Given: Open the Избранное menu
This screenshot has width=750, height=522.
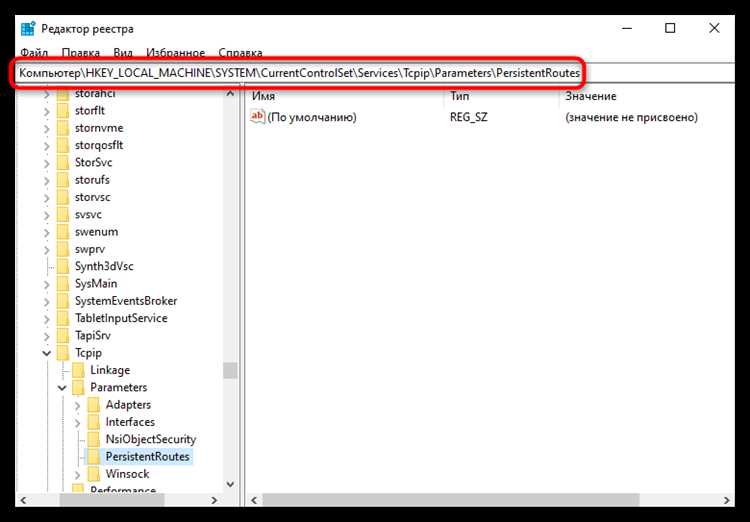Looking at the screenshot, I should (176, 53).
